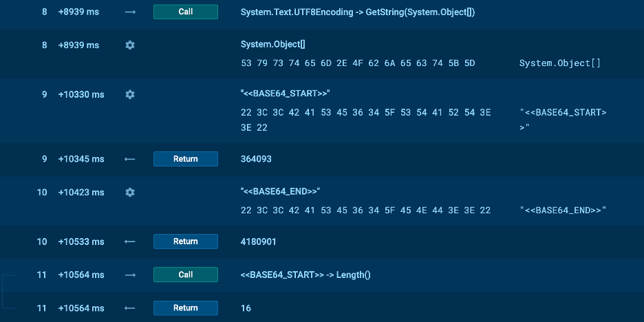
Task: Select the hex bytes starting with 53 79 73
Action: [358, 63]
